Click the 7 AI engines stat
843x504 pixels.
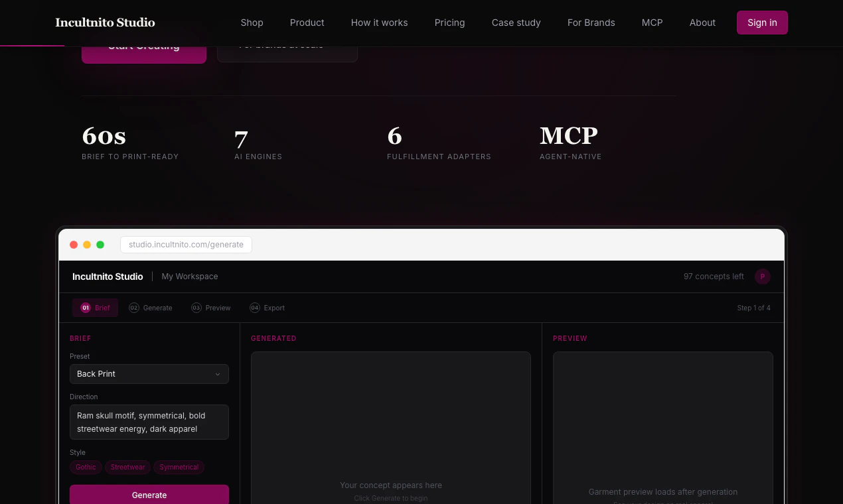[258, 143]
